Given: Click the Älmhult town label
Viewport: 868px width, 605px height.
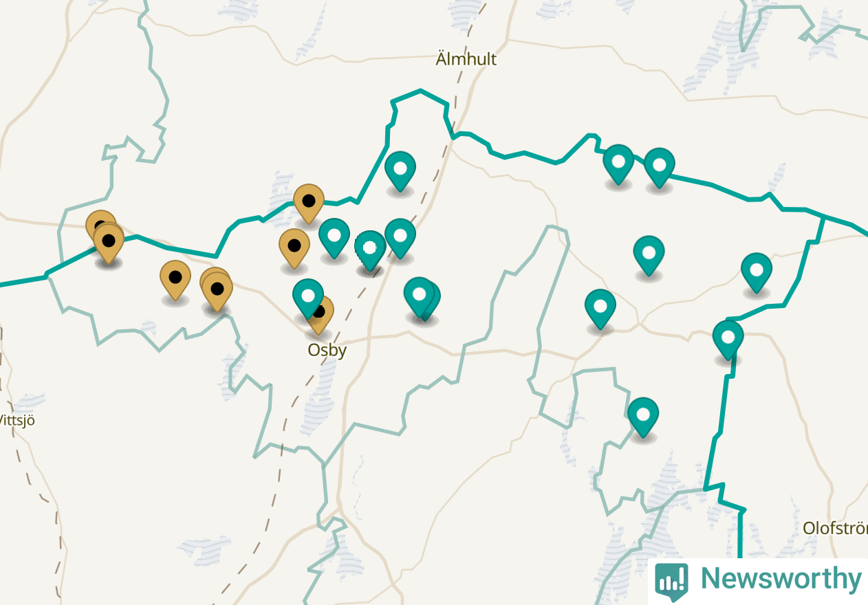Looking at the screenshot, I should pyautogui.click(x=466, y=59).
